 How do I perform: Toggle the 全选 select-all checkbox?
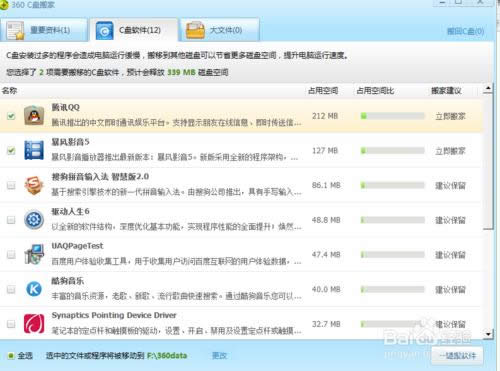(11, 356)
